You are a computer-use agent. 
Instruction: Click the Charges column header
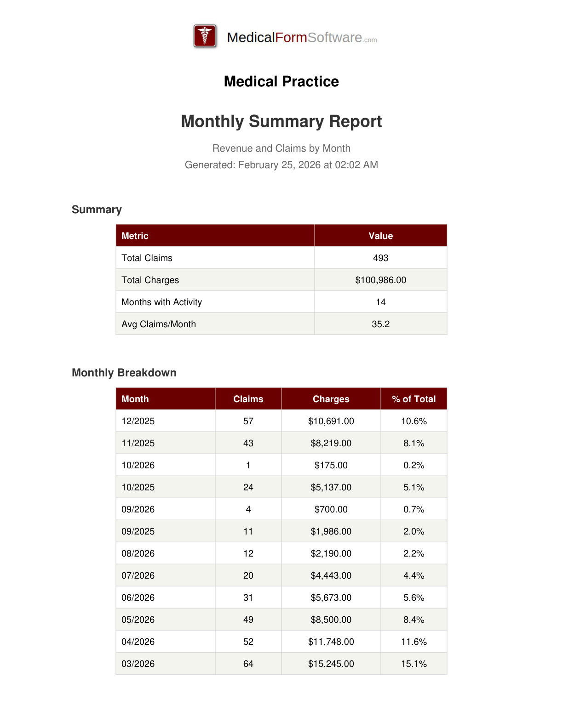[331, 399]
